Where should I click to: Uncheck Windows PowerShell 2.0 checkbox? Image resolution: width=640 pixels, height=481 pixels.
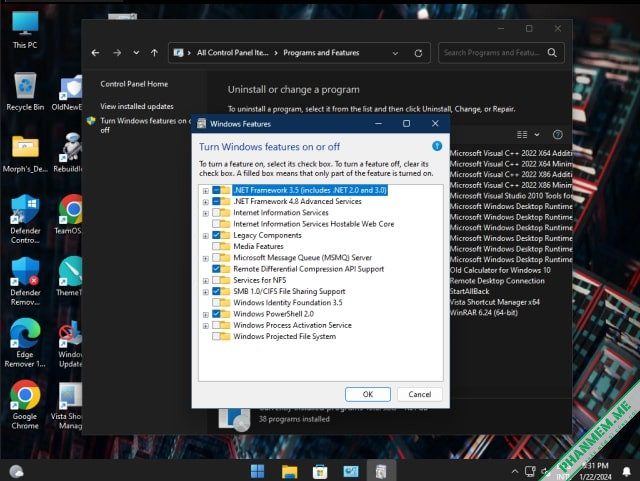216,314
